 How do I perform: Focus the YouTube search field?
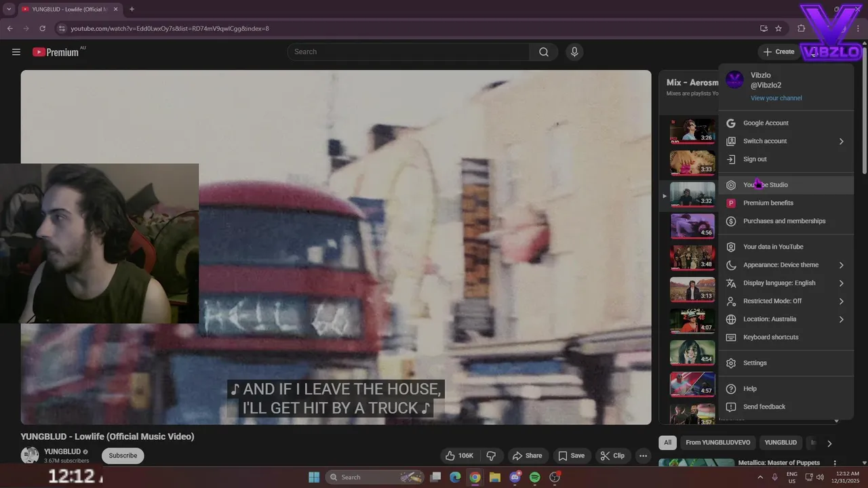coord(408,52)
